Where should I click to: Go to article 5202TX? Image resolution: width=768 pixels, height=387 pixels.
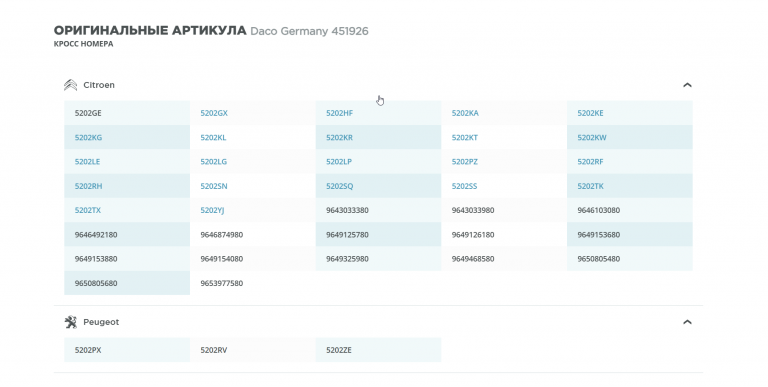point(88,210)
